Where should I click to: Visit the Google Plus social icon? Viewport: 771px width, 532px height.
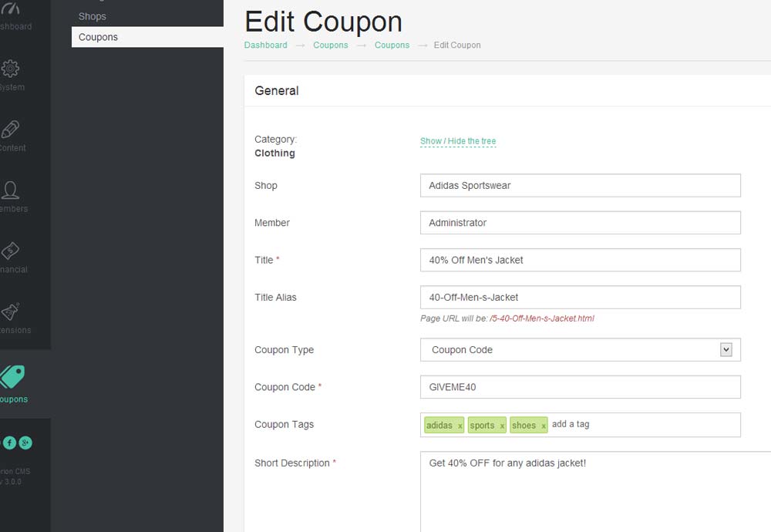pyautogui.click(x=25, y=443)
